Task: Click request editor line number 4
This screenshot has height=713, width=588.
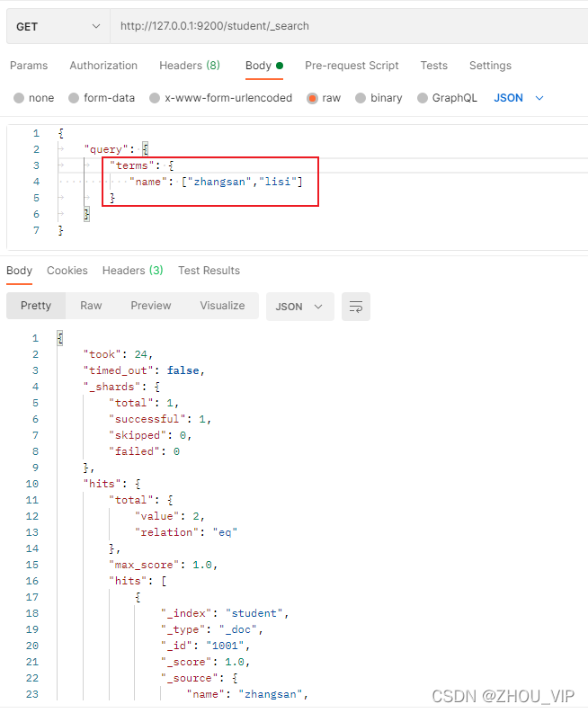Action: coord(36,182)
